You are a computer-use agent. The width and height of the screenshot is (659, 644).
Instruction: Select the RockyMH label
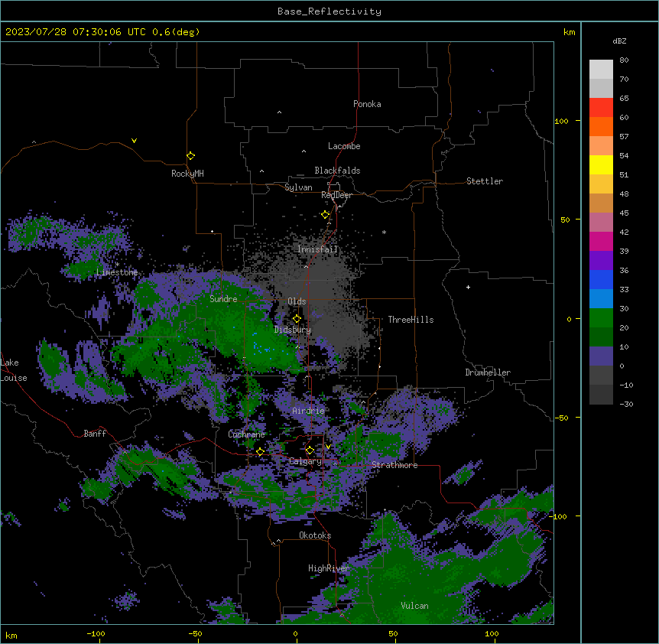click(x=187, y=174)
